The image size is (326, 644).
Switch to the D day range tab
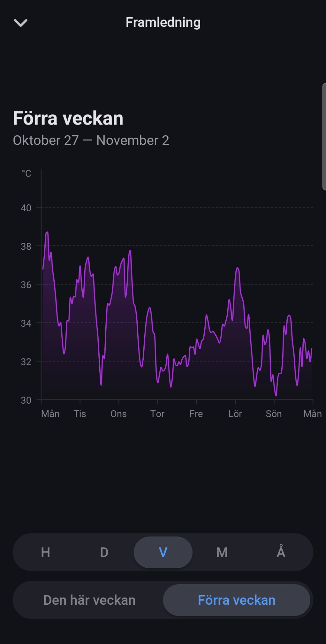(x=104, y=552)
